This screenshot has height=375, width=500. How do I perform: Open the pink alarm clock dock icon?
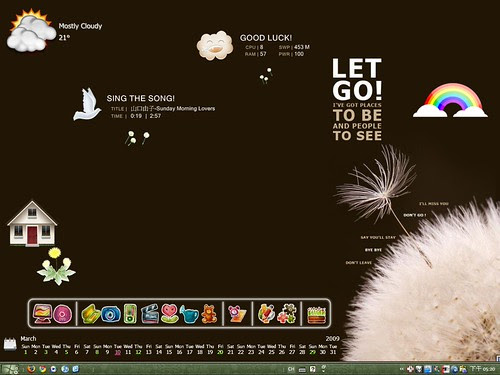tap(237, 314)
